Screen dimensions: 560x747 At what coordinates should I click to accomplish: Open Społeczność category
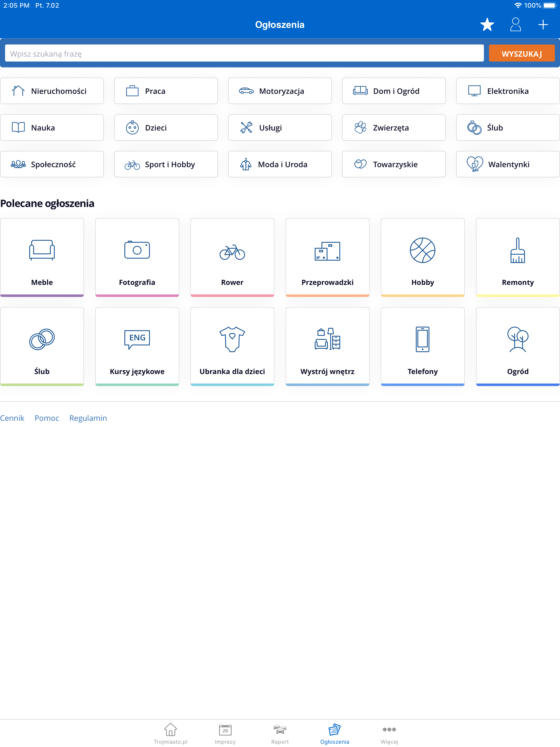click(52, 164)
